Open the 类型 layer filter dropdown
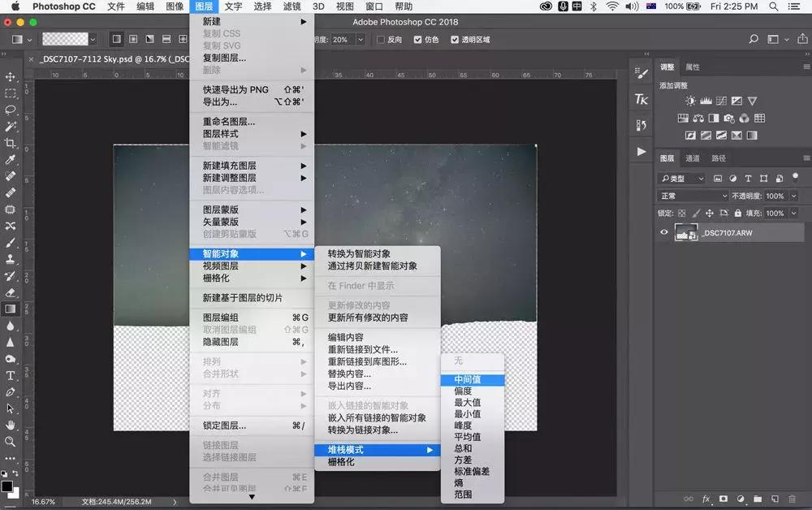 point(680,178)
